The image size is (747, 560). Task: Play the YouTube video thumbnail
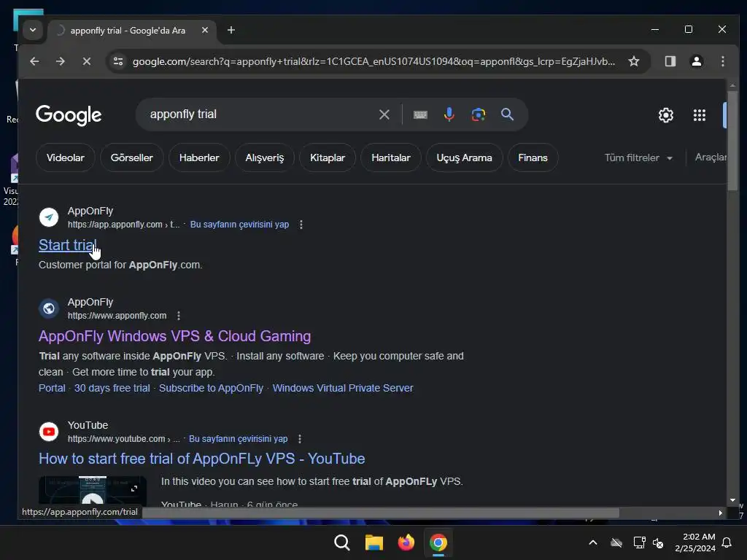pyautogui.click(x=93, y=491)
